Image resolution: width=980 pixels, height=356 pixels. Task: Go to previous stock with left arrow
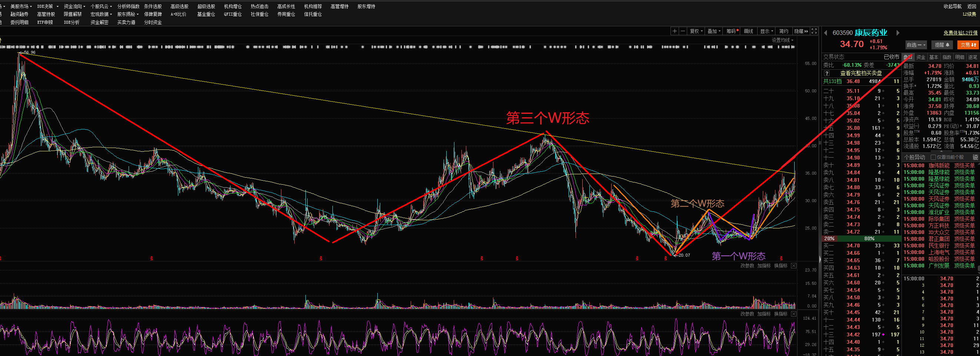click(x=825, y=33)
